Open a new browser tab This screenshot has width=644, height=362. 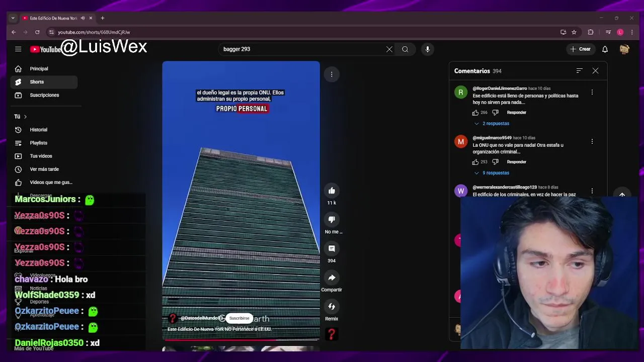(103, 18)
